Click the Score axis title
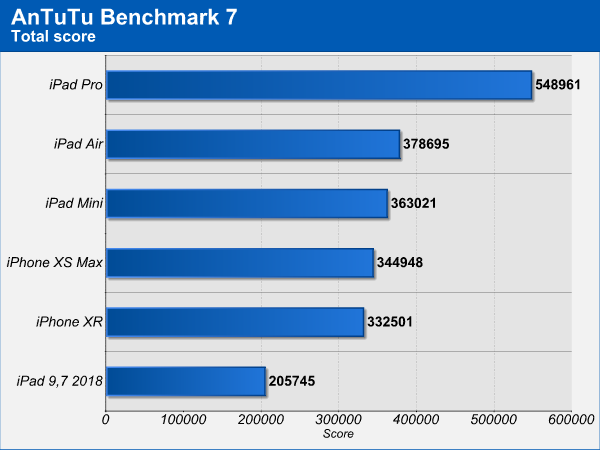 pos(338,434)
